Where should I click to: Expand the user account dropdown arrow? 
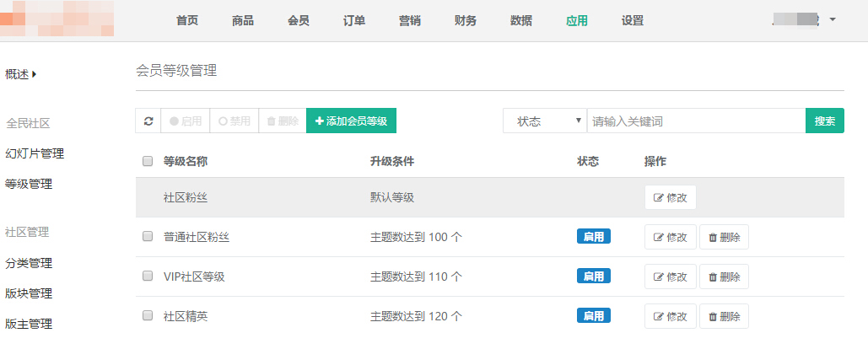click(833, 19)
